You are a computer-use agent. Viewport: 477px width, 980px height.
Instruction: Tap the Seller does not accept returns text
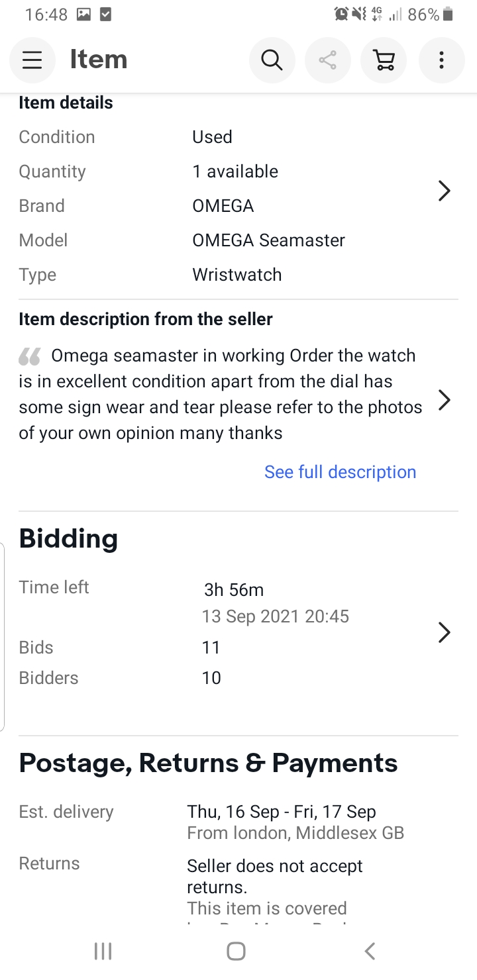point(274,876)
